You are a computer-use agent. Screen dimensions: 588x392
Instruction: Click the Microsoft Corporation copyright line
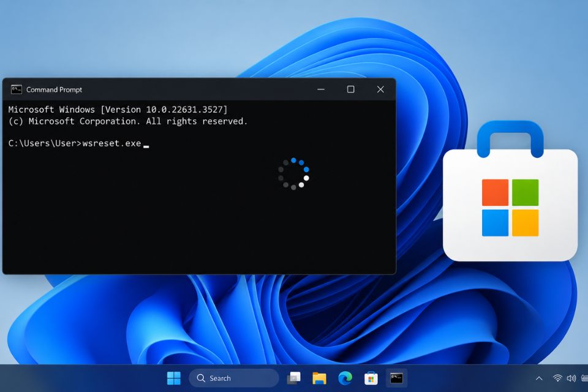[x=128, y=121]
